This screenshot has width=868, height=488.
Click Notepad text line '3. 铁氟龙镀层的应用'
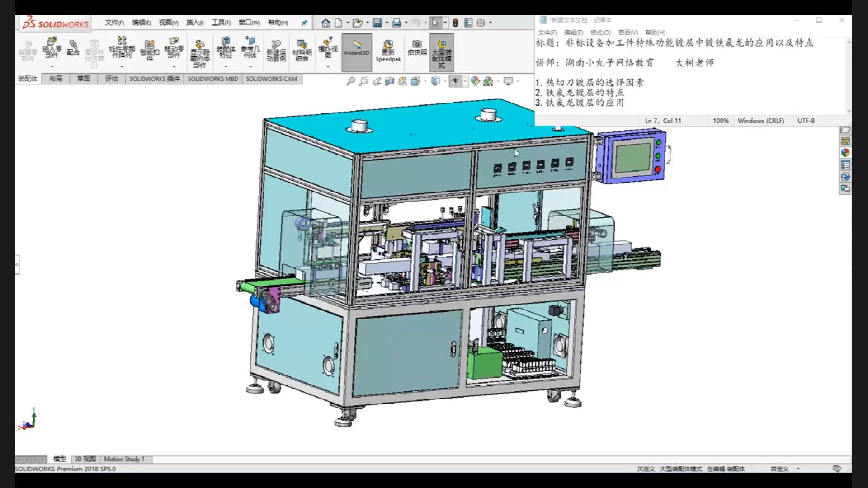point(580,103)
